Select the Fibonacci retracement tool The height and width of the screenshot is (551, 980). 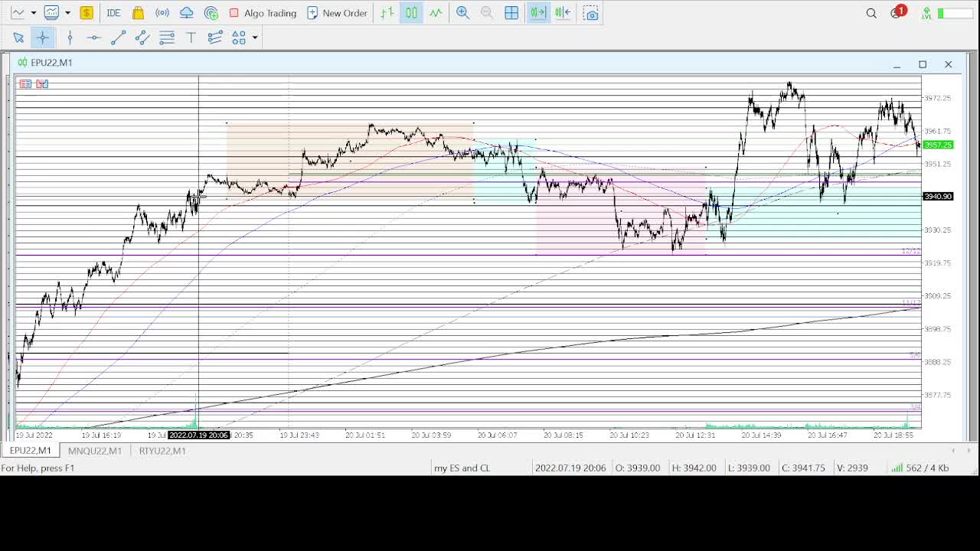(167, 37)
